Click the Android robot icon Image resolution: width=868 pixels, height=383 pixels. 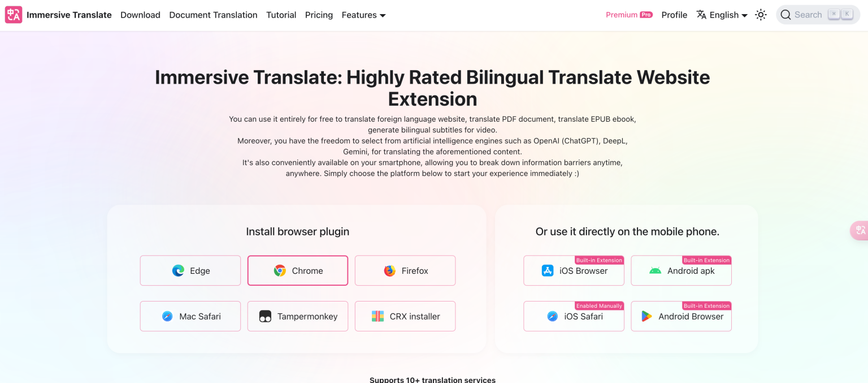(x=655, y=270)
